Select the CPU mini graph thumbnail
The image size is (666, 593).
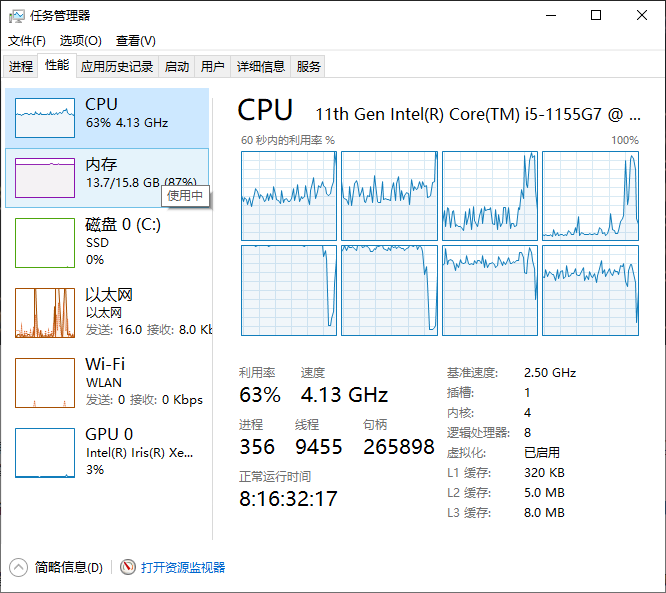click(x=45, y=118)
